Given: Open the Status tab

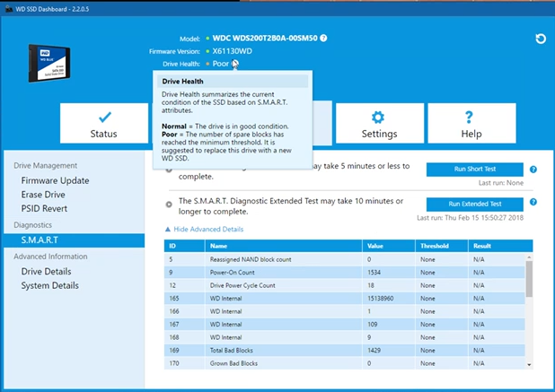Looking at the screenshot, I should click(x=104, y=124).
